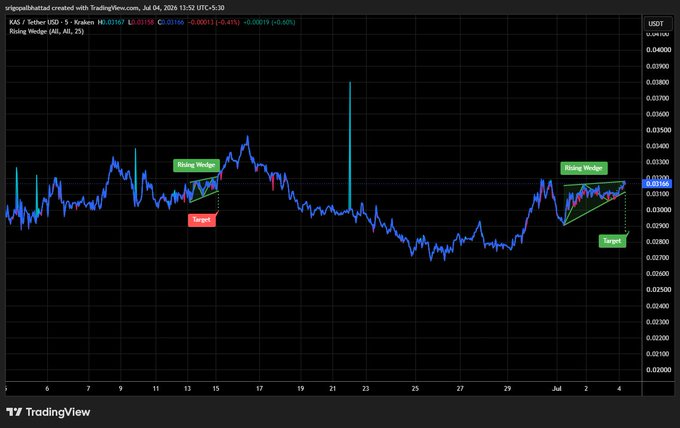Click the 0.04000 price axis label
Viewport: 680px width, 428px height.
pyautogui.click(x=658, y=50)
